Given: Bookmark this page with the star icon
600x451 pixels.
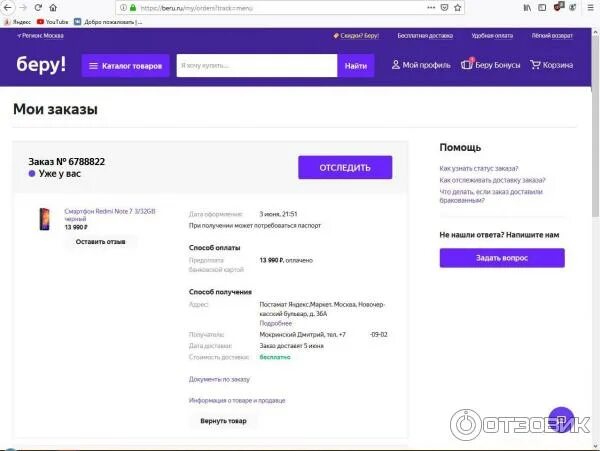Looking at the screenshot, I should point(458,8).
